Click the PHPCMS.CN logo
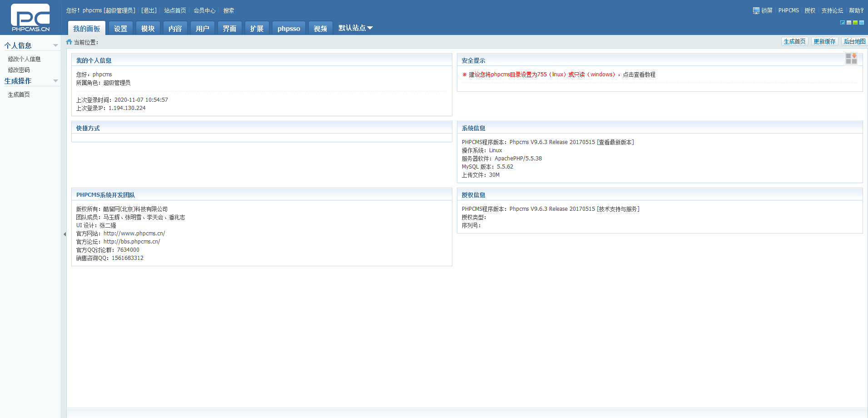The height and width of the screenshot is (418, 868). (30, 18)
